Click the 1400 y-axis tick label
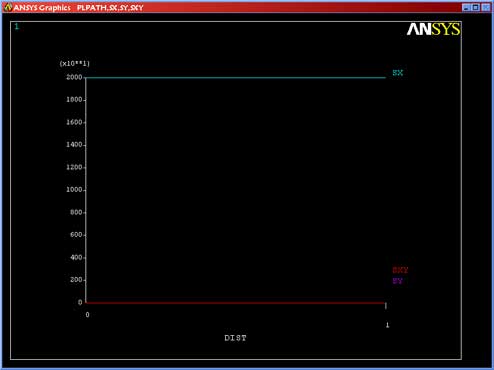Image resolution: width=494 pixels, height=370 pixels. 74,145
